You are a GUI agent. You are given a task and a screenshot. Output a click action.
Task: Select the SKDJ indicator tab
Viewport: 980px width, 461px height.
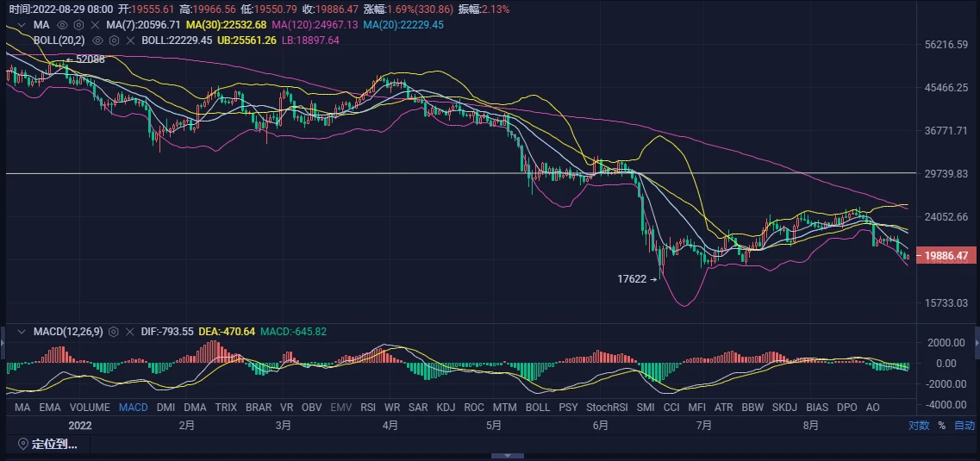(x=785, y=408)
